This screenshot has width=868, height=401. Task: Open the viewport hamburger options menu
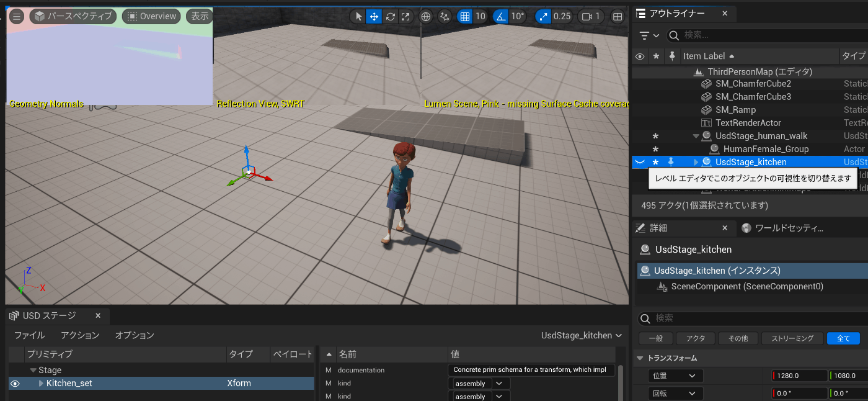pyautogui.click(x=17, y=17)
